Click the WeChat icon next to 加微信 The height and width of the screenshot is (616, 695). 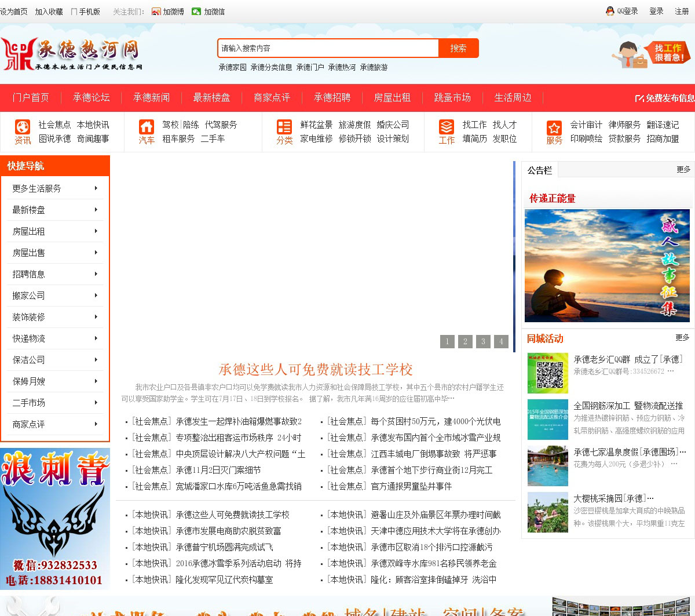(196, 12)
